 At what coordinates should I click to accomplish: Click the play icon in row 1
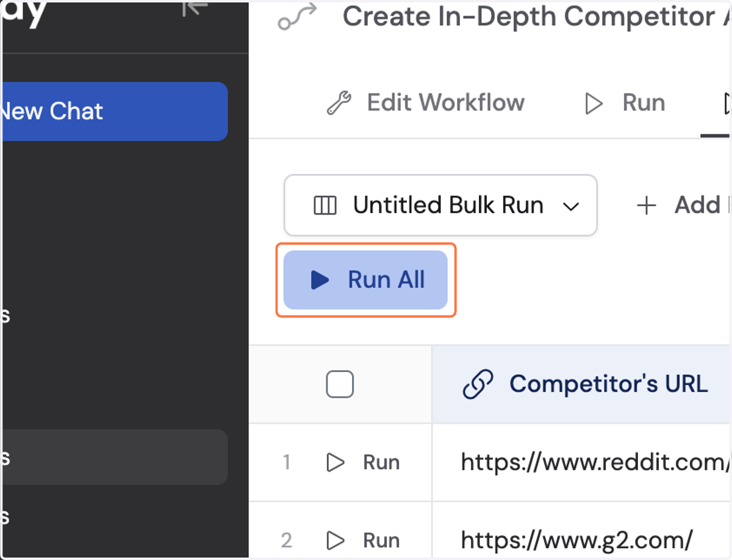[335, 462]
